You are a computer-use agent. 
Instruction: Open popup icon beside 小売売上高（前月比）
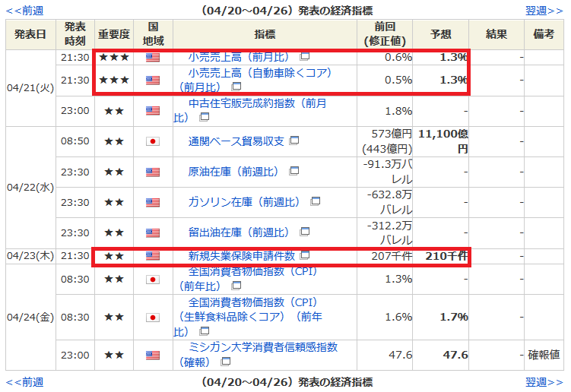[305, 56]
